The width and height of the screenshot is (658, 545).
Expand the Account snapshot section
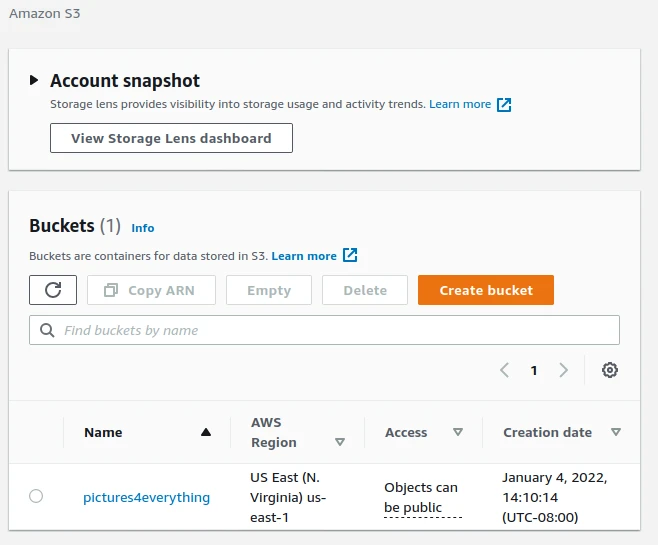[x=35, y=80]
